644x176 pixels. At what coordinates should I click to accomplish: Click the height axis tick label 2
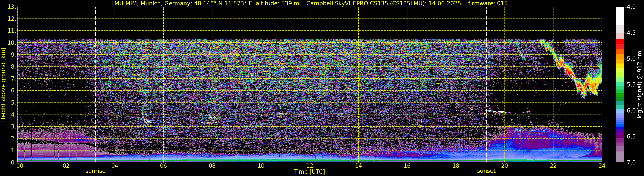click(13, 138)
